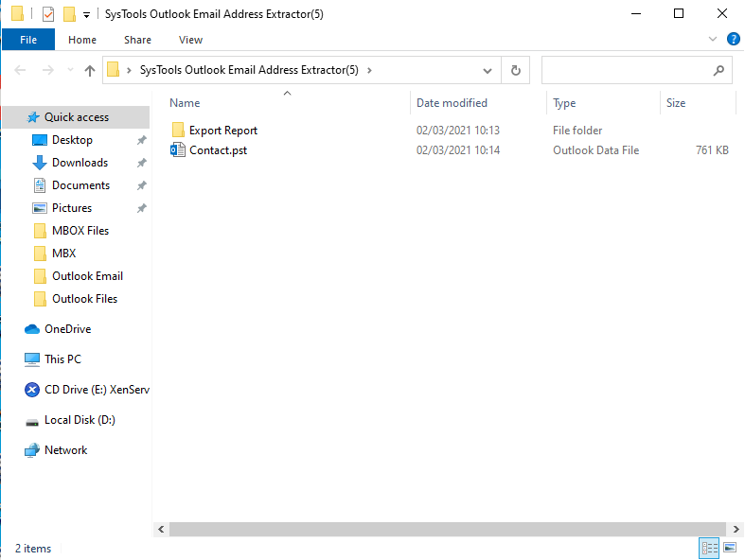Open CD Drive (E:) XenServ
745x560 pixels.
(x=97, y=390)
